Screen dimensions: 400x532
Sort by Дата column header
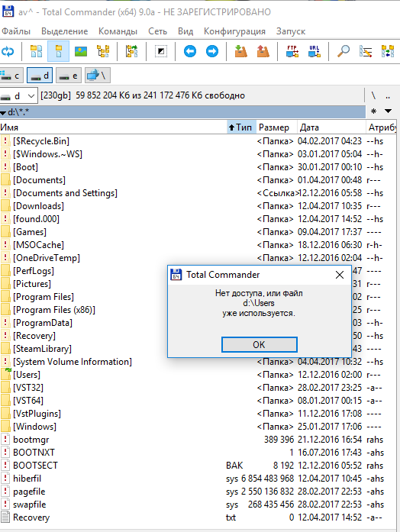tap(331, 127)
